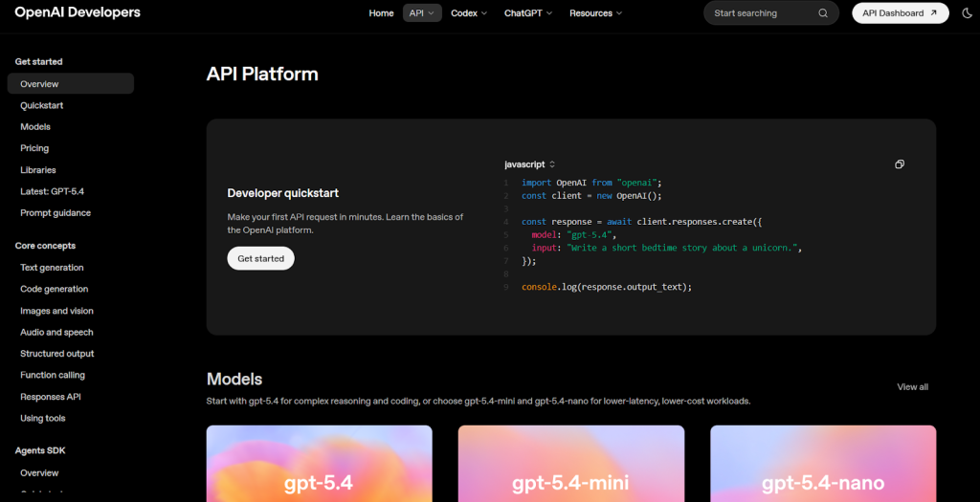Click the search magnifier icon
The image size is (980, 502).
click(x=823, y=13)
